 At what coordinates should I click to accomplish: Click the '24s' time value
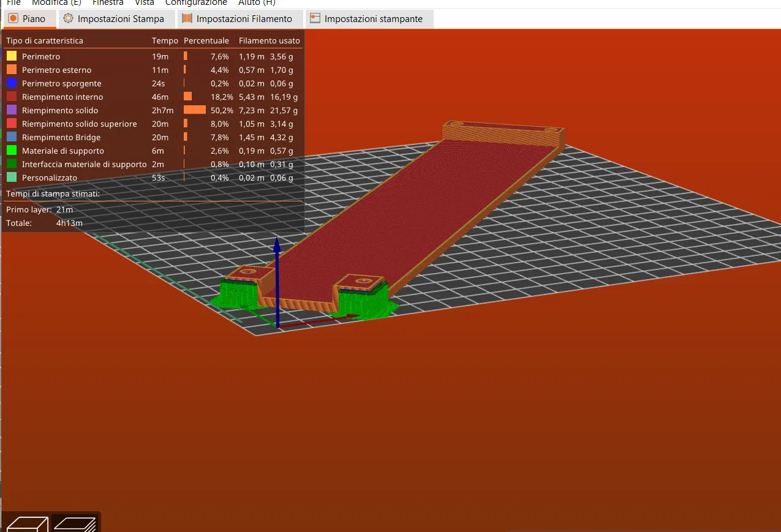click(x=159, y=83)
